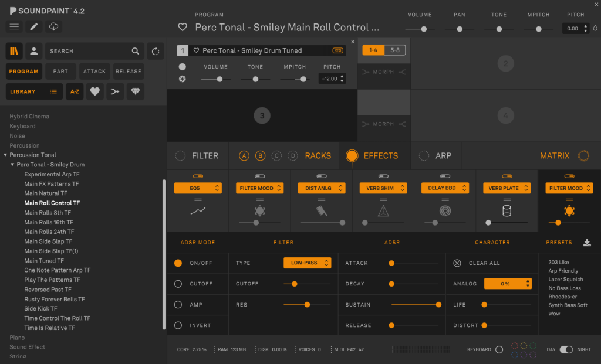Toggle Day/Night mode switch

566,349
